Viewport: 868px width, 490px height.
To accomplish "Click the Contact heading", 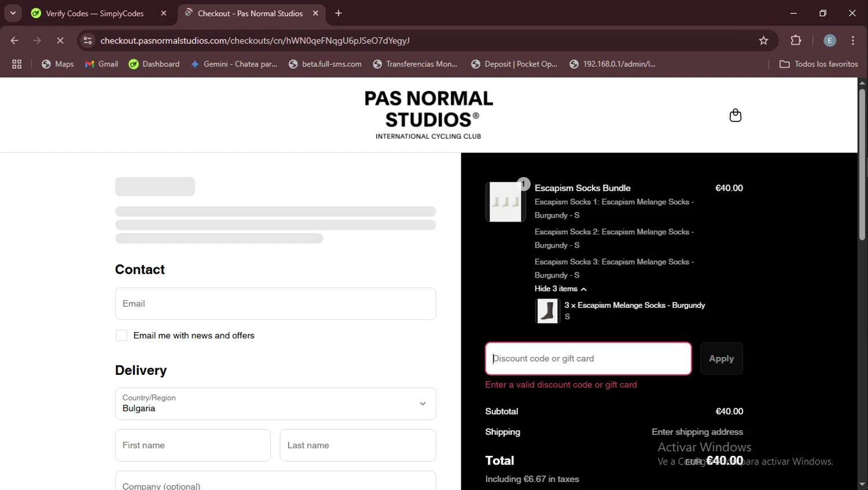I will coord(140,270).
